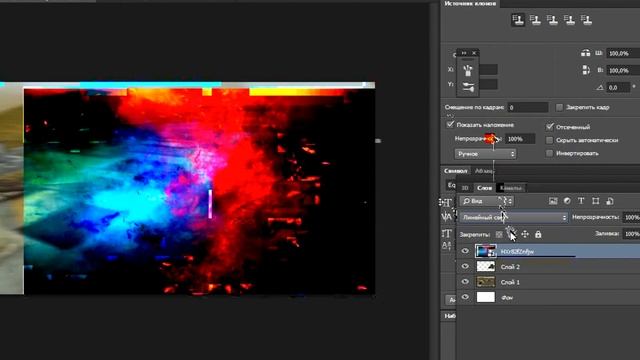This screenshot has height=360, width=640.
Task: Click the 'Слой 2' layer name
Action: click(x=510, y=267)
